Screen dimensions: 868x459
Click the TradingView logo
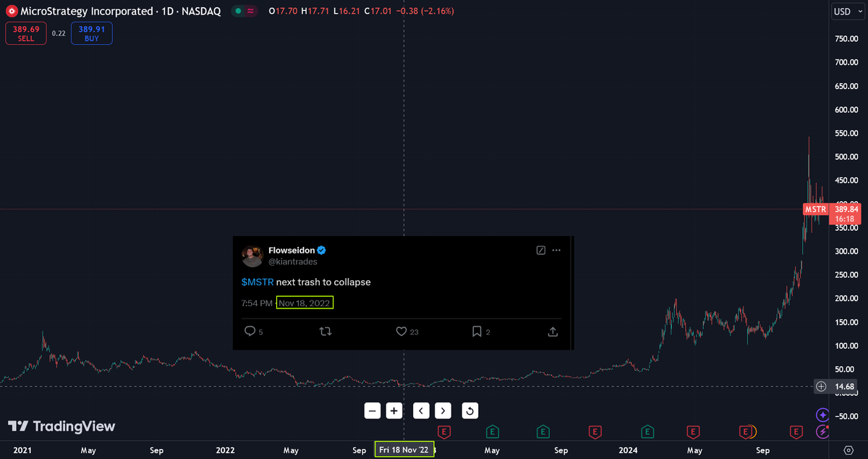[61, 426]
